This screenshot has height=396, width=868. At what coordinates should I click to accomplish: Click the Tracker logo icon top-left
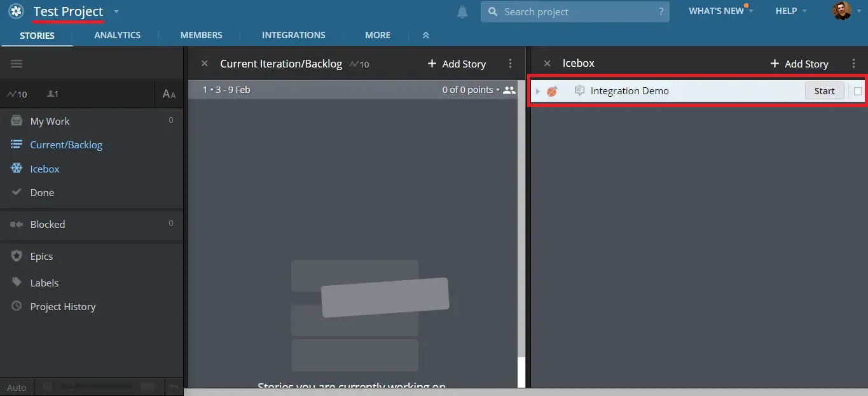pyautogui.click(x=16, y=11)
